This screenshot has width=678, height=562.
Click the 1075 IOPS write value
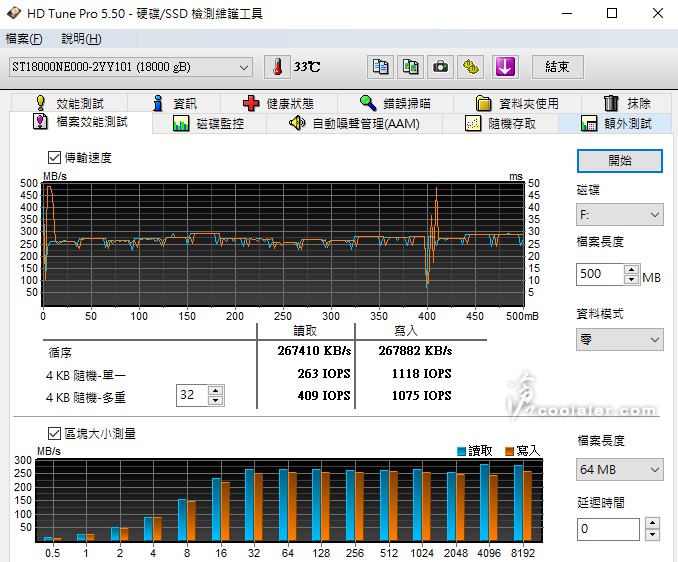coord(422,396)
